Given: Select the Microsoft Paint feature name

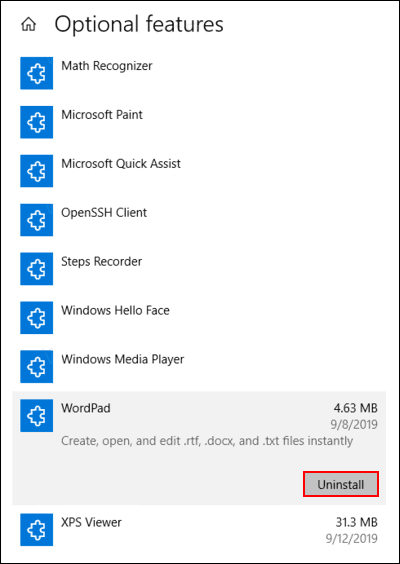Looking at the screenshot, I should (102, 115).
